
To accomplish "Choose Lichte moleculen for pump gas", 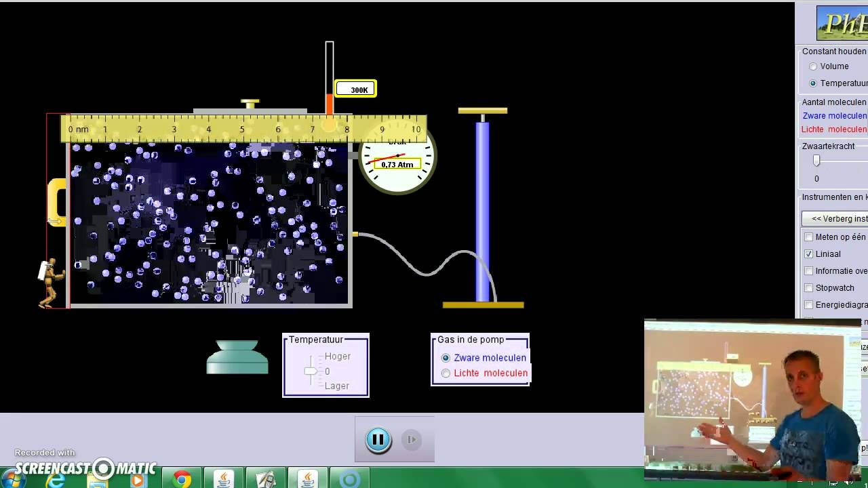I will coord(446,373).
